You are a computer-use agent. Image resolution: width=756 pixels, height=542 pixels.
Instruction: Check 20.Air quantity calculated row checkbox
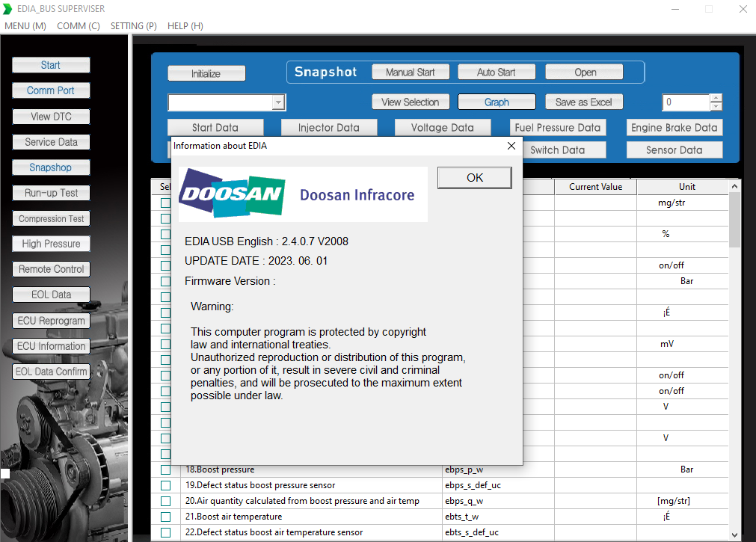165,501
